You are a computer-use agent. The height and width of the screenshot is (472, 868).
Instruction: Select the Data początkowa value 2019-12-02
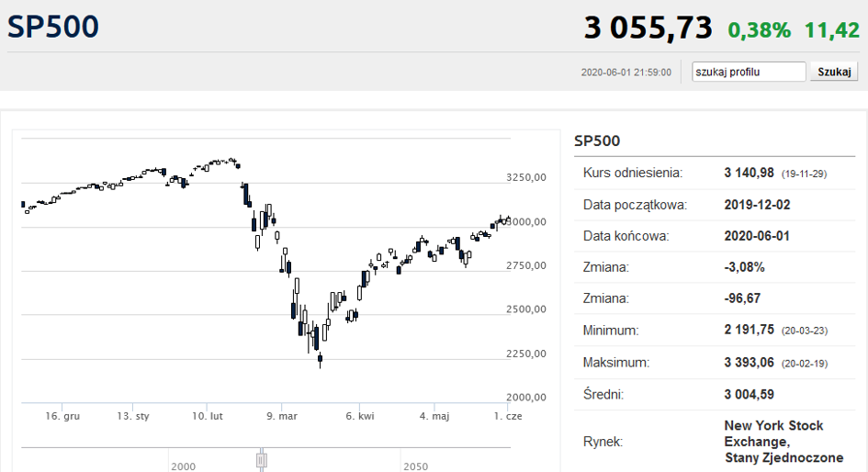757,205
